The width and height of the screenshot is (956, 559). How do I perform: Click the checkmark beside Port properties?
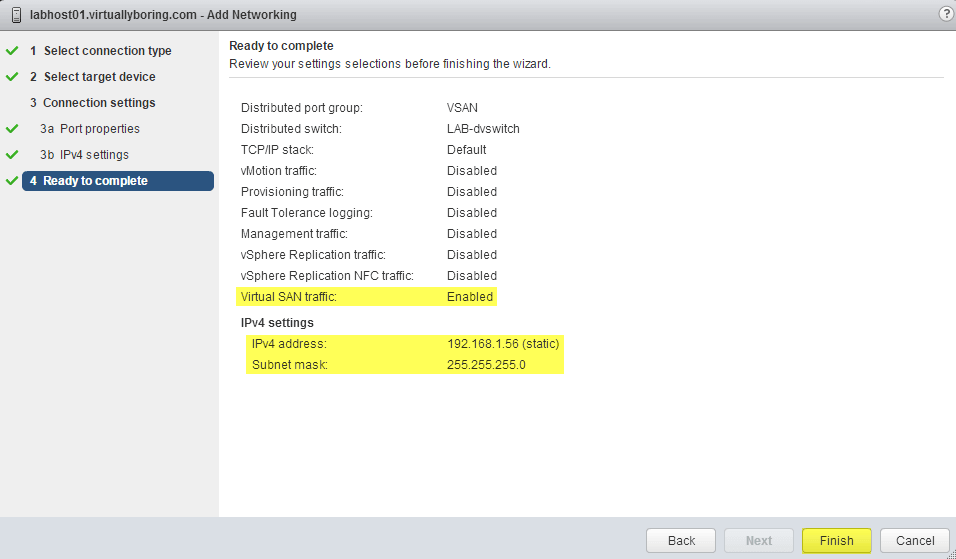tap(12, 129)
